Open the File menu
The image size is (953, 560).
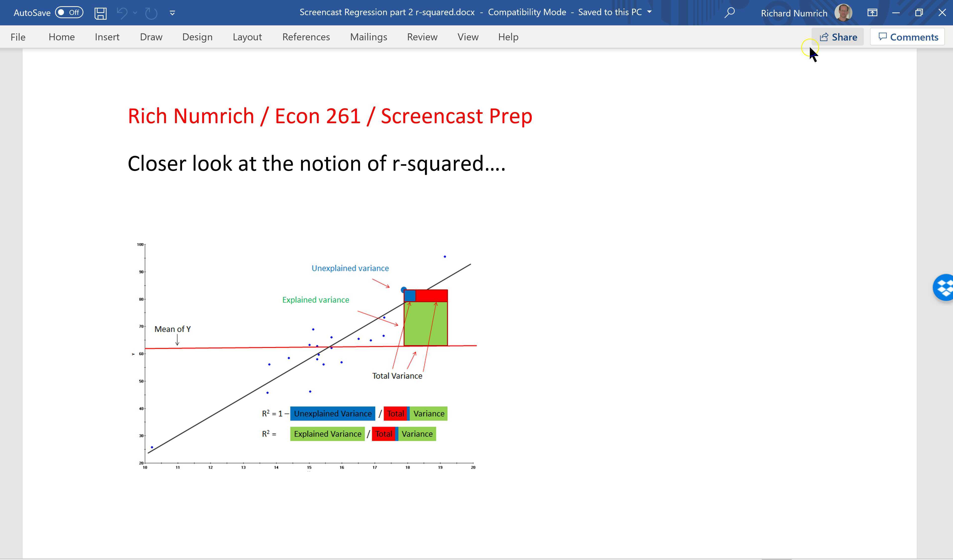click(x=17, y=37)
